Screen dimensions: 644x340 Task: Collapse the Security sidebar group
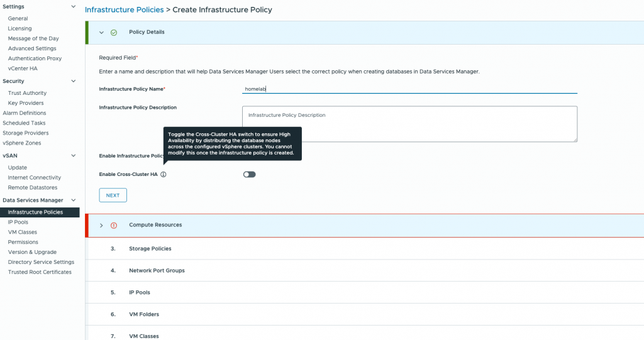pyautogui.click(x=74, y=81)
